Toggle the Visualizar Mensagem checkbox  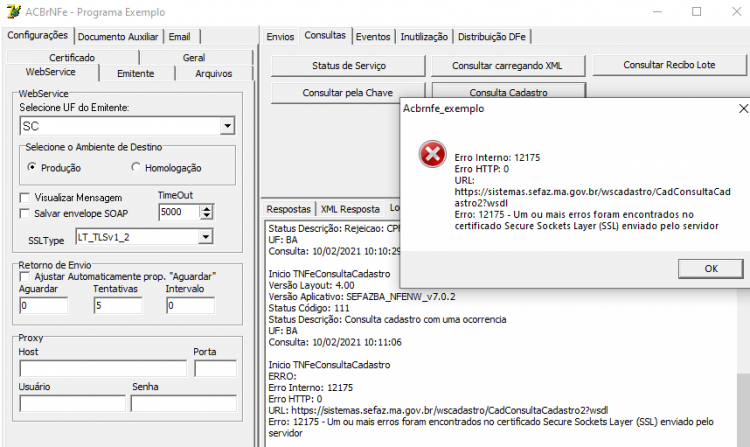point(24,197)
